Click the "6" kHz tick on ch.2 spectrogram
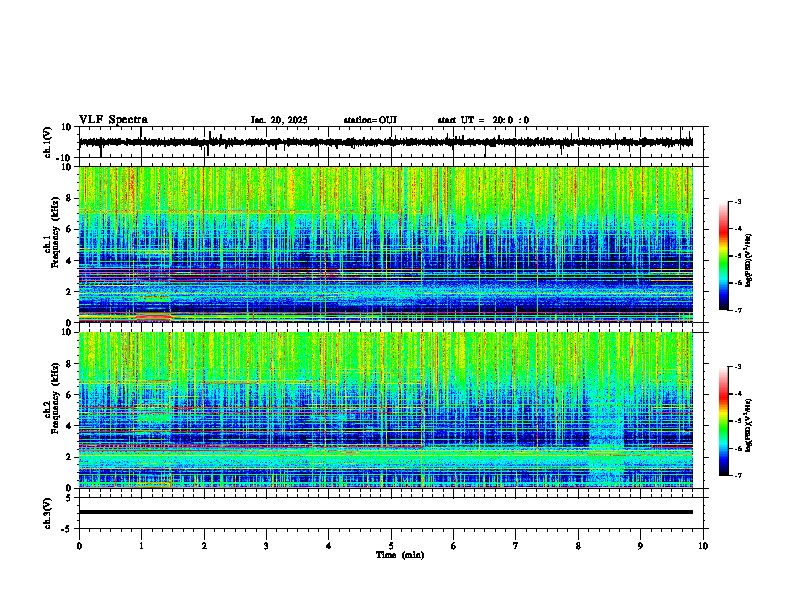 tap(70, 394)
